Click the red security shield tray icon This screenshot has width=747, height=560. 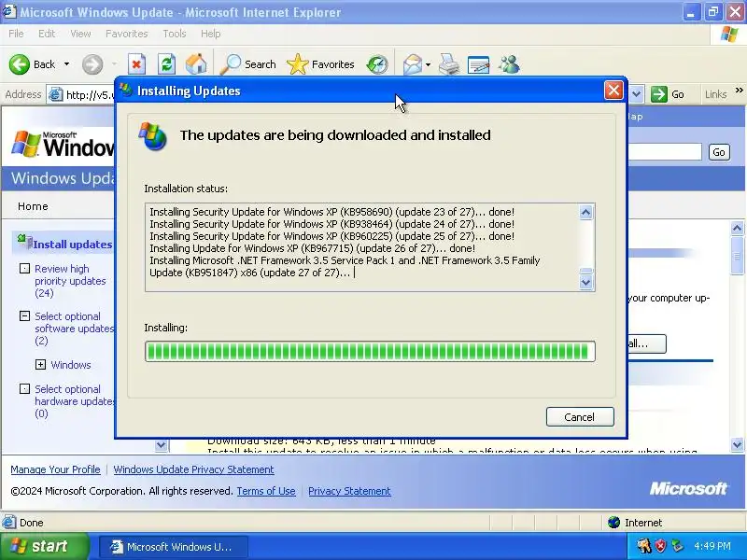[x=660, y=546]
